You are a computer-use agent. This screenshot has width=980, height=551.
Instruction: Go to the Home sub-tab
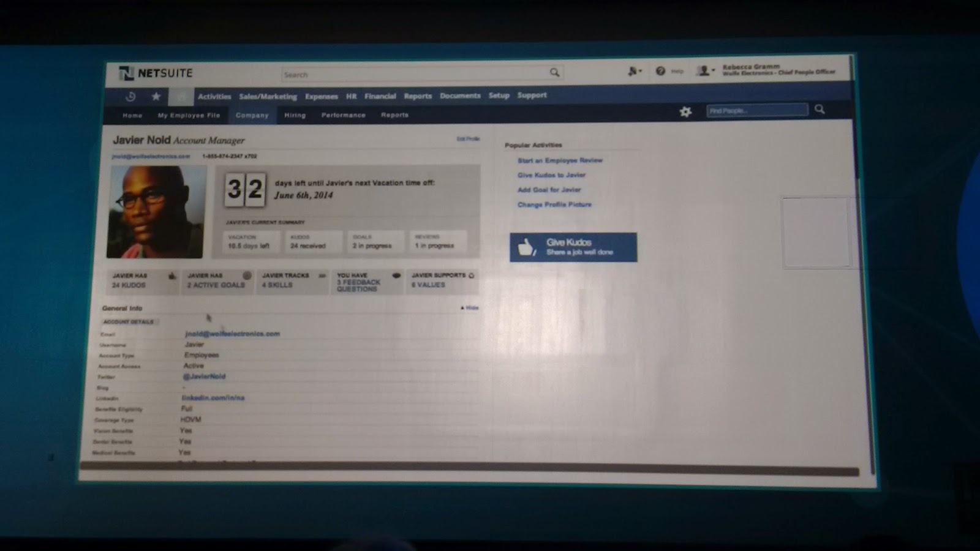tap(132, 115)
